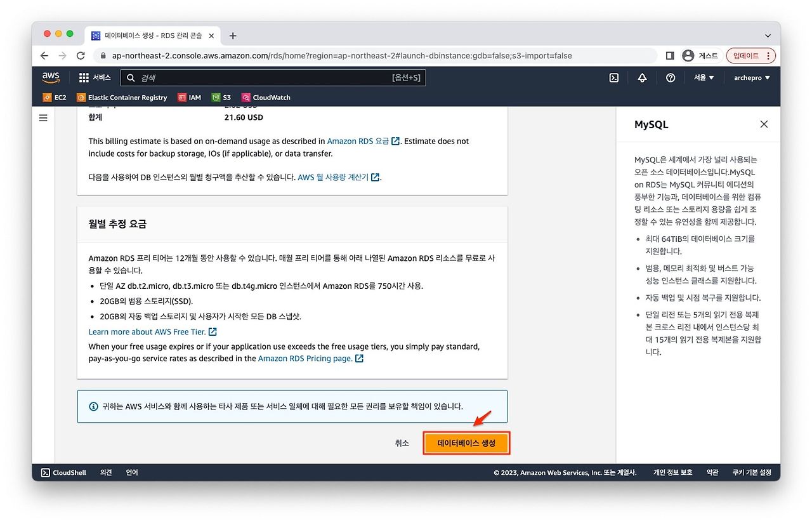The width and height of the screenshot is (812, 523).
Task: Open the Services grid menu
Action: [95, 77]
